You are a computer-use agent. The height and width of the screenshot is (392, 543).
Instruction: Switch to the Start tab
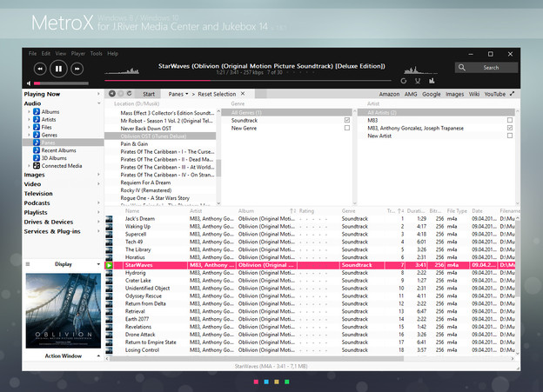pyautogui.click(x=149, y=94)
